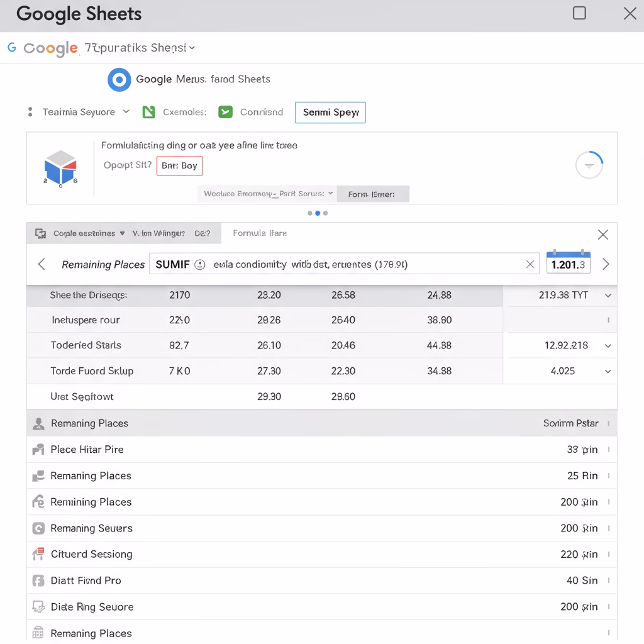Click the cell value 2170
644x644 pixels.
(179, 295)
